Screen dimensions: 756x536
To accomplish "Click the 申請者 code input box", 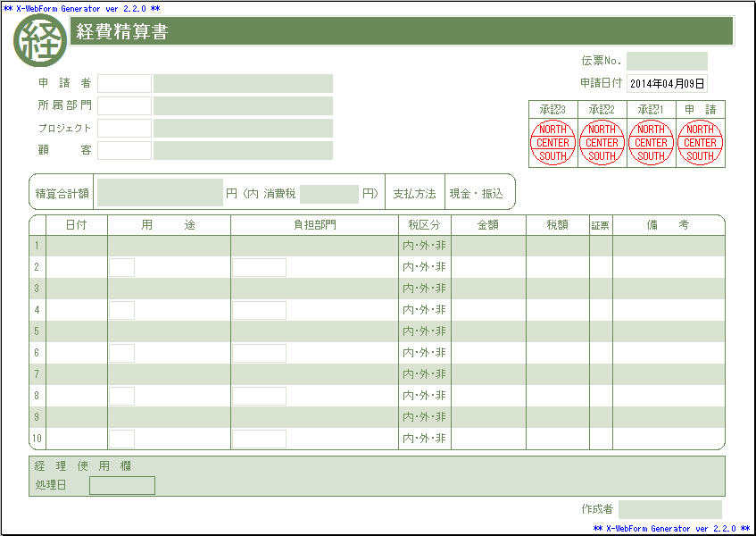I will pos(124,84).
